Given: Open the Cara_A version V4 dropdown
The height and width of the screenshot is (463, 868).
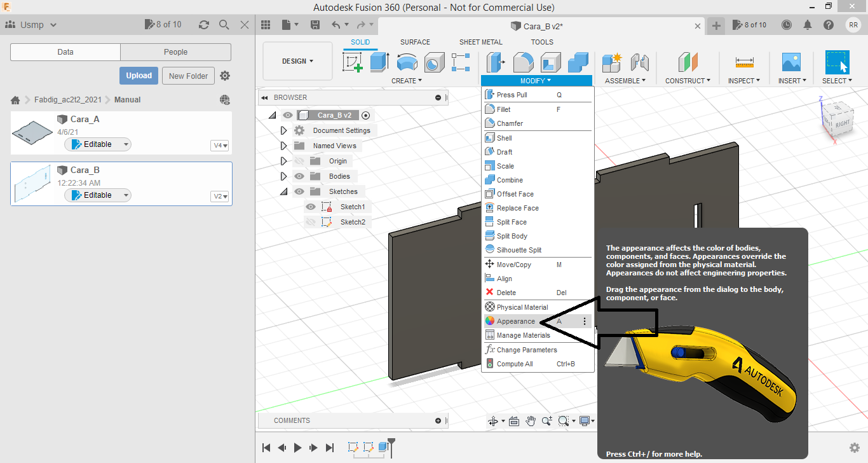Looking at the screenshot, I should point(220,146).
